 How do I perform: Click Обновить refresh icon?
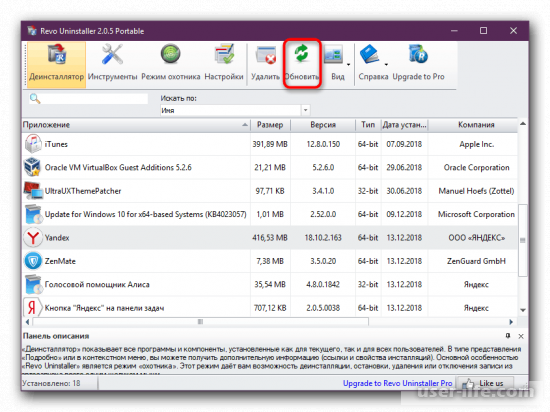(301, 54)
